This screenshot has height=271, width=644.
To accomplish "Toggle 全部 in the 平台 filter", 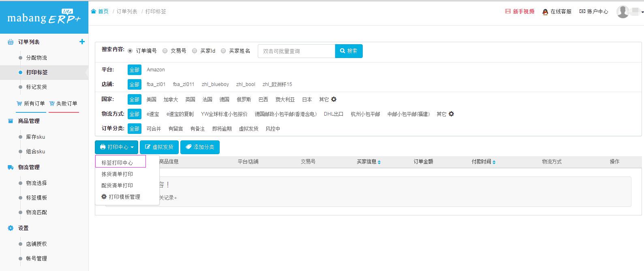I will coord(134,70).
